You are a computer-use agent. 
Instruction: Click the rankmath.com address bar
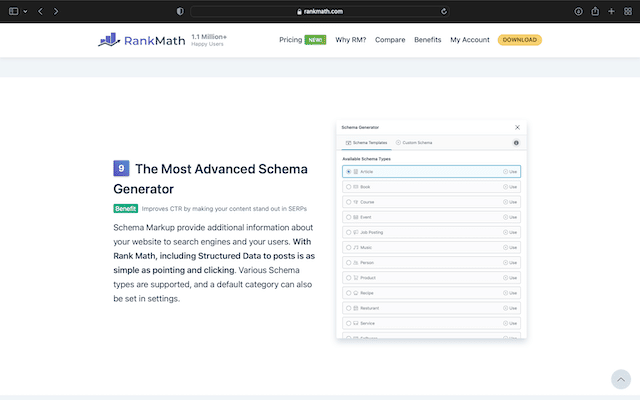[320, 11]
